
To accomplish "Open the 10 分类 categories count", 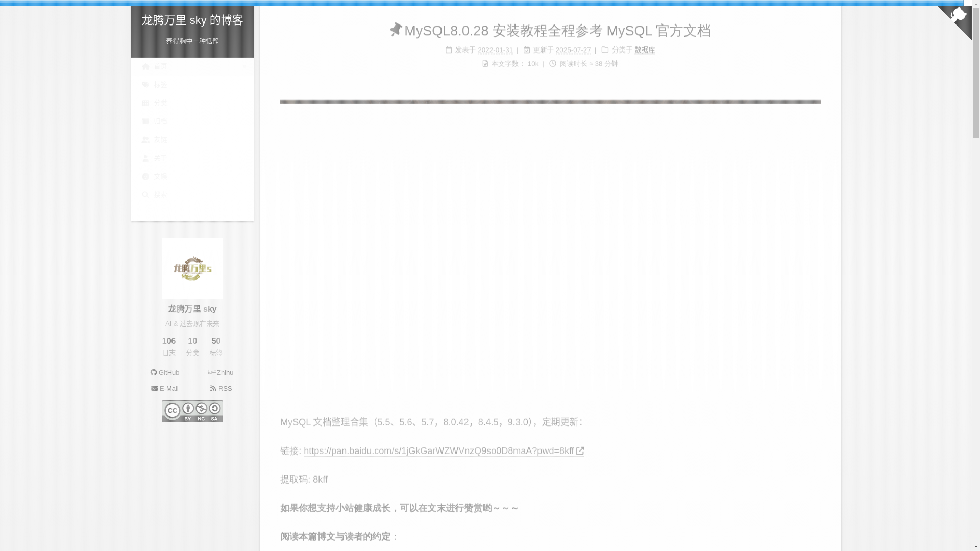I will [x=192, y=346].
